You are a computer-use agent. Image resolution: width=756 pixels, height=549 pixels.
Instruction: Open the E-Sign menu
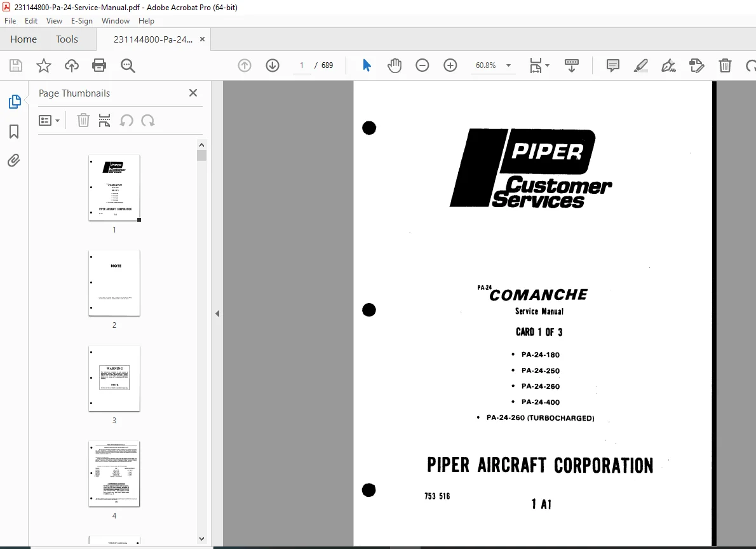click(x=81, y=21)
